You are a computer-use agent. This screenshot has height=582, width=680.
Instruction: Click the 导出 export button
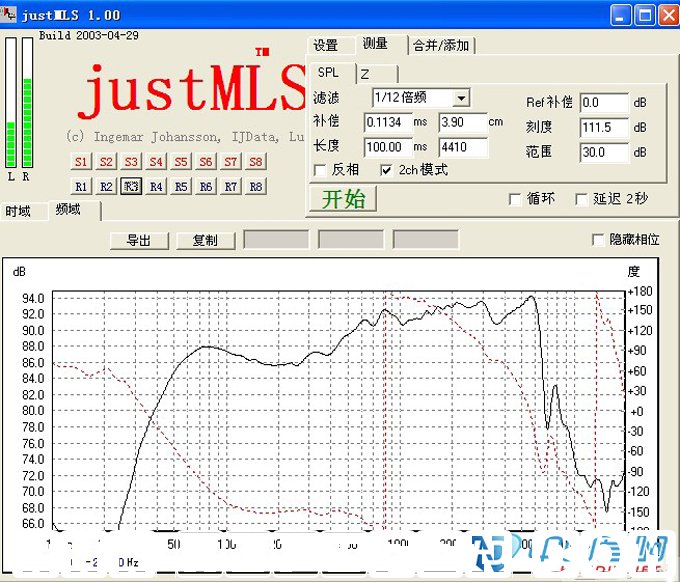coord(139,241)
